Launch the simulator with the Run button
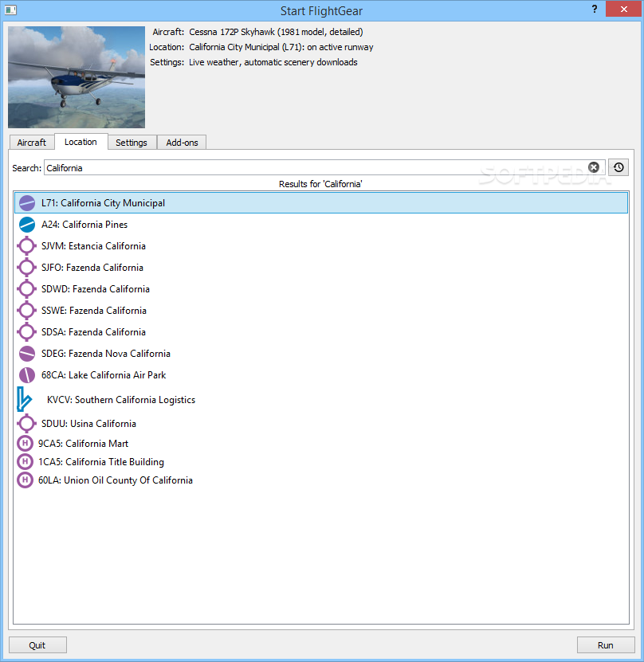644x662 pixels. [x=606, y=645]
